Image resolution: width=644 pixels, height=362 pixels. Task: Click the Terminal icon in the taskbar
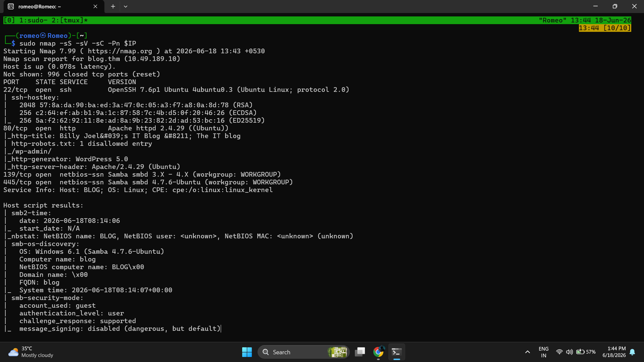(396, 352)
